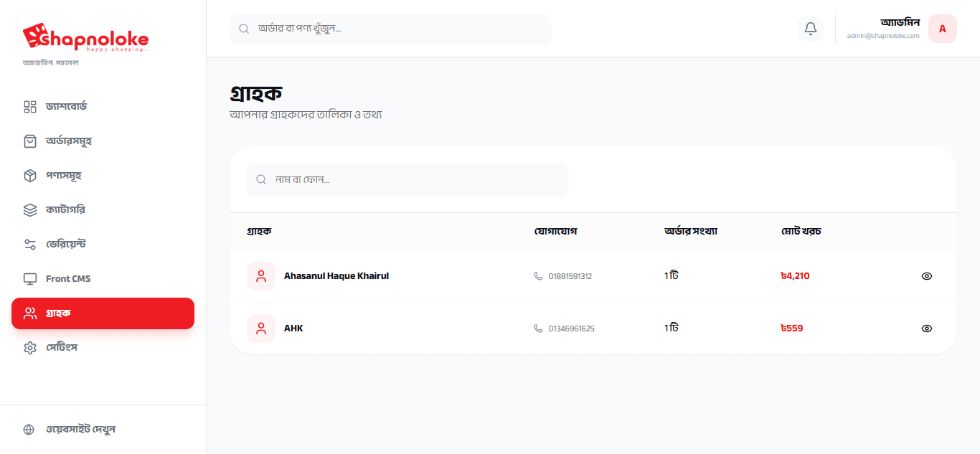Click the eye icon for Ahasanul Haque Khairul
This screenshot has width=980, height=454.
(926, 276)
